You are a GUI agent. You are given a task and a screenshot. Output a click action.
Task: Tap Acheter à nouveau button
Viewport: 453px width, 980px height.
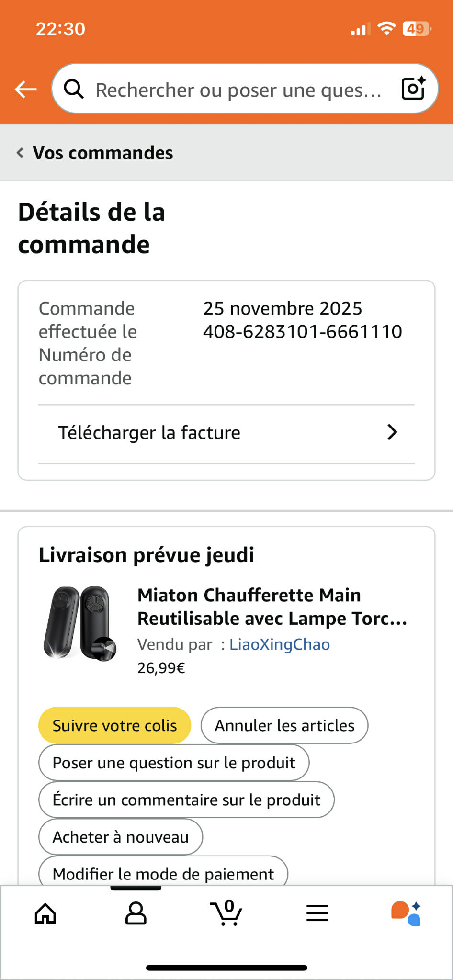[120, 837]
